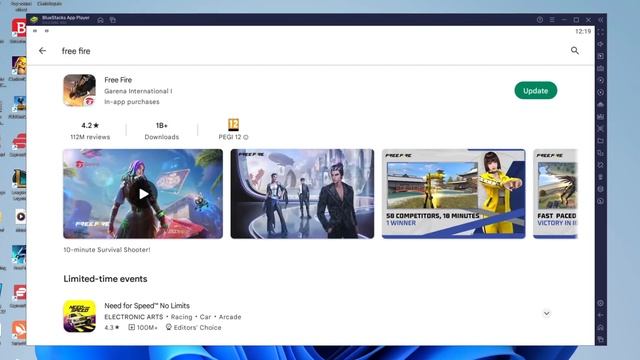640x360 pixels.
Task: Open the Clash of Clans desktop shortcut
Action: (19, 66)
